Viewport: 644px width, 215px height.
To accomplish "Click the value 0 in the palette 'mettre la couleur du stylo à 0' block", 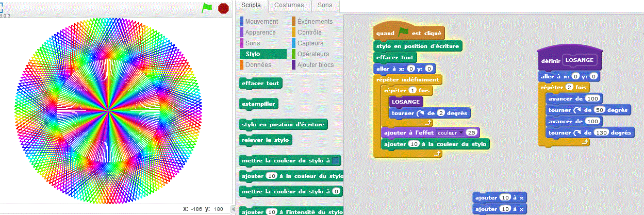I will [336, 192].
